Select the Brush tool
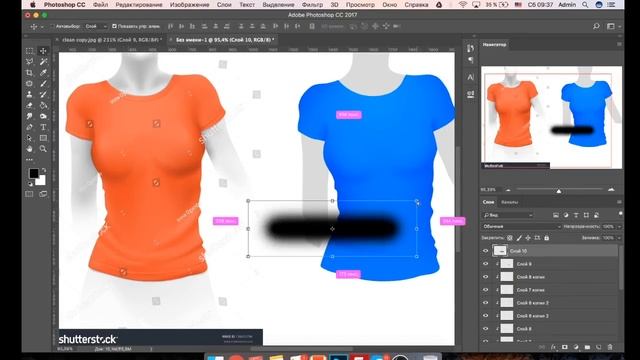 pos(43,84)
